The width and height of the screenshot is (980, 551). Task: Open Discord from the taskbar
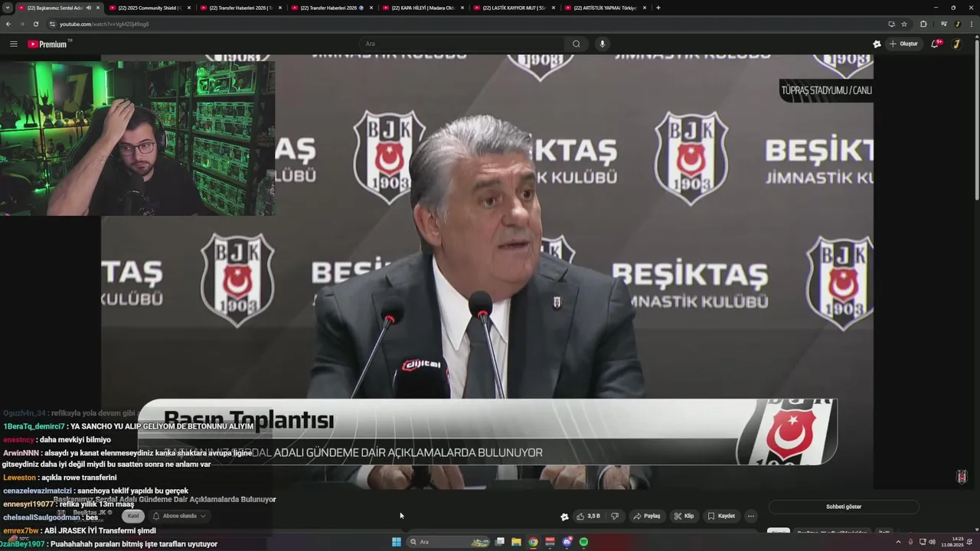coord(567,542)
